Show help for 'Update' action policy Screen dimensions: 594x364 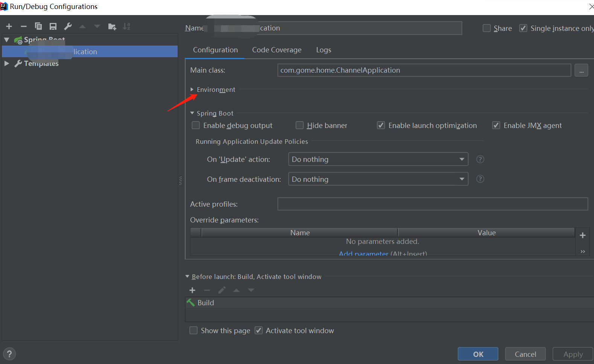coord(480,159)
